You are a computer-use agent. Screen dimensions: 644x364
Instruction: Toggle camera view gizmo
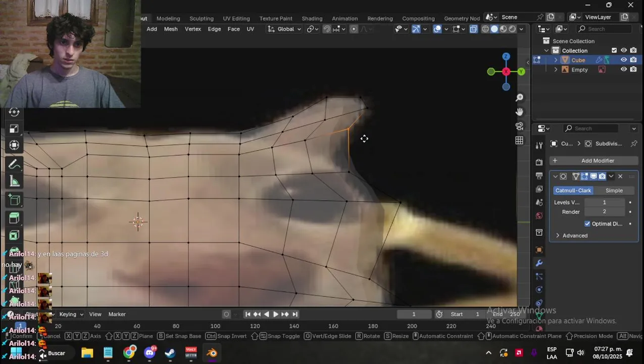519,126
